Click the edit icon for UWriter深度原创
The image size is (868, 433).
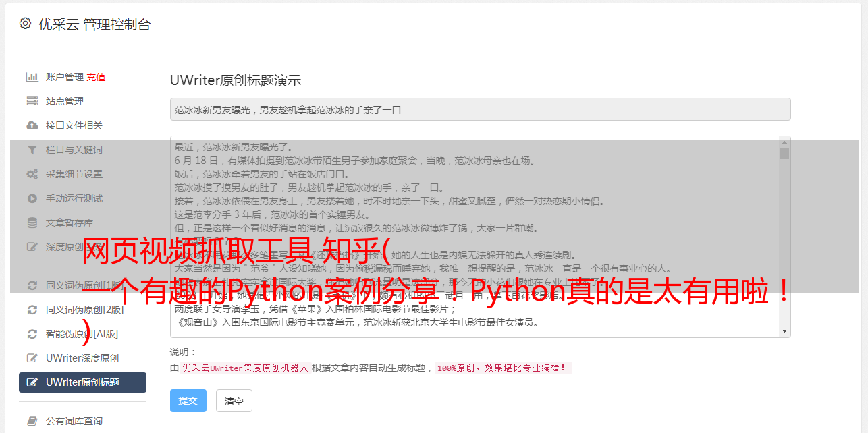pyautogui.click(x=32, y=358)
